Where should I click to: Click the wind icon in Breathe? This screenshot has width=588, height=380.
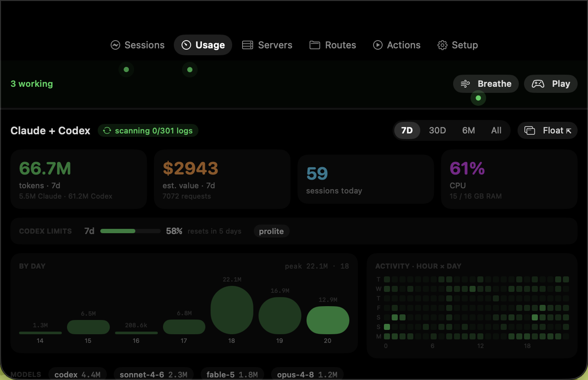point(465,84)
